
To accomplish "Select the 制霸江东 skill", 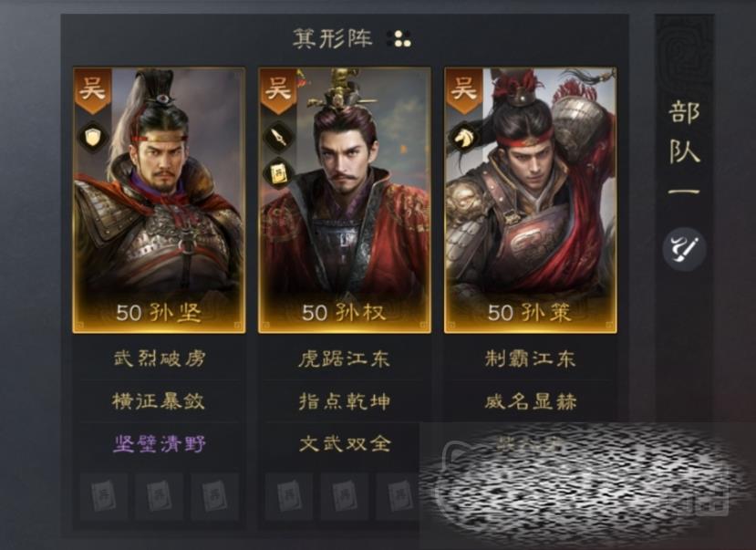I will point(531,358).
